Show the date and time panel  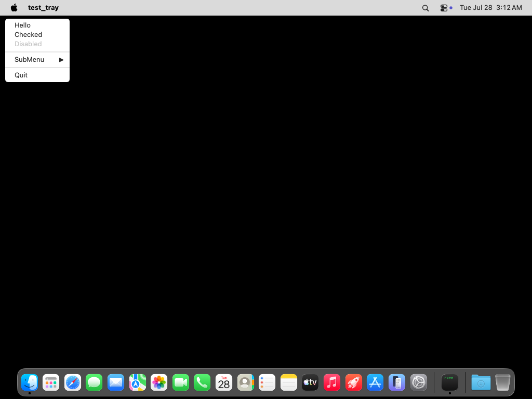490,7
